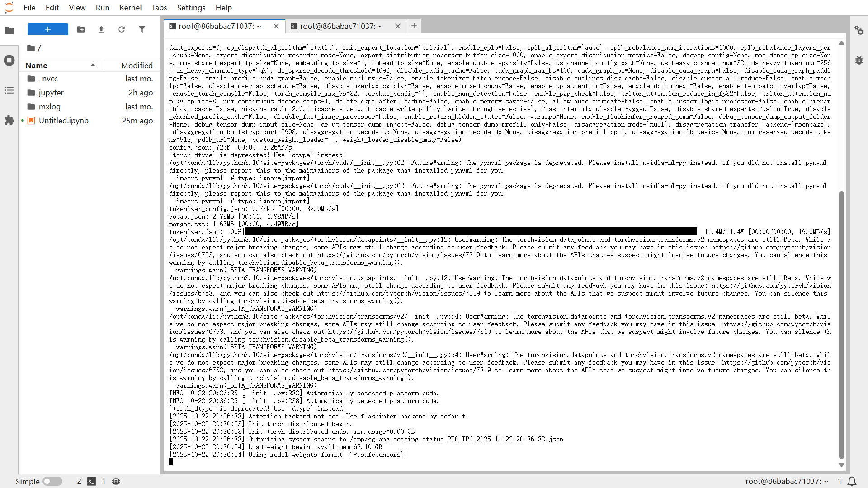Switch to second root@86babac71037 terminal tab

[341, 26]
